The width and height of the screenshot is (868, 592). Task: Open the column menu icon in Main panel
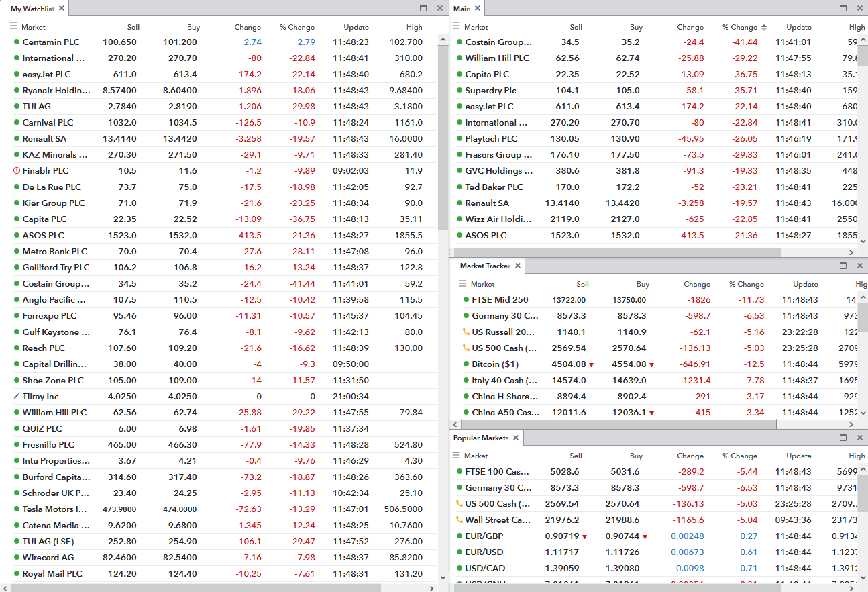pyautogui.click(x=456, y=27)
